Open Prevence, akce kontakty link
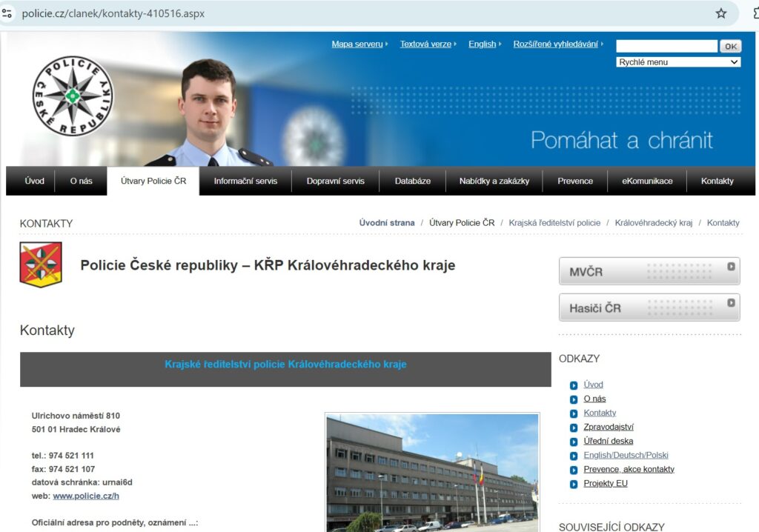 click(x=629, y=469)
